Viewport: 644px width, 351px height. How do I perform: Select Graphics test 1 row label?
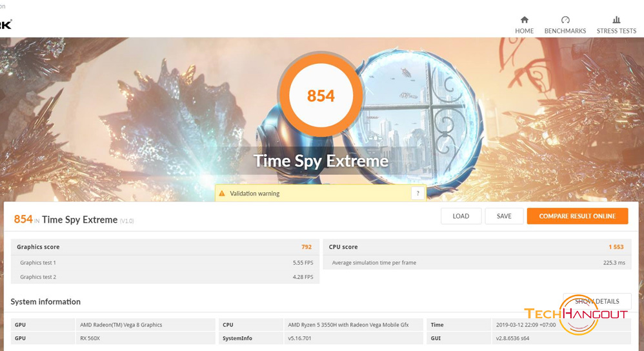[x=38, y=263]
